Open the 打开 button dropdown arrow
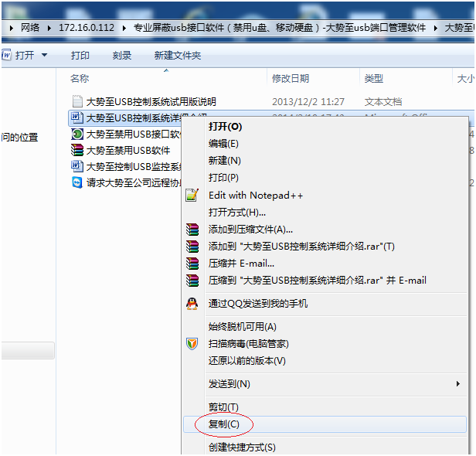Image resolution: width=476 pixels, height=456 pixels. coord(44,56)
